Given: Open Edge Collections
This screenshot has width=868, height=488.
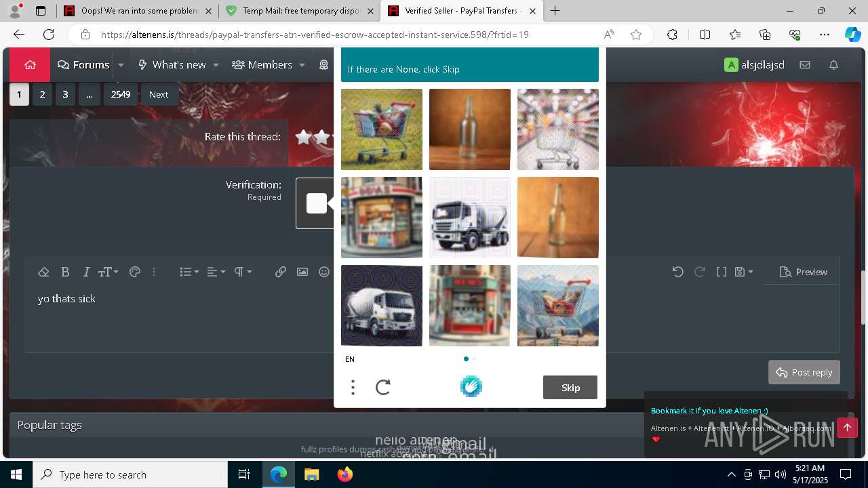Looking at the screenshot, I should [x=765, y=35].
